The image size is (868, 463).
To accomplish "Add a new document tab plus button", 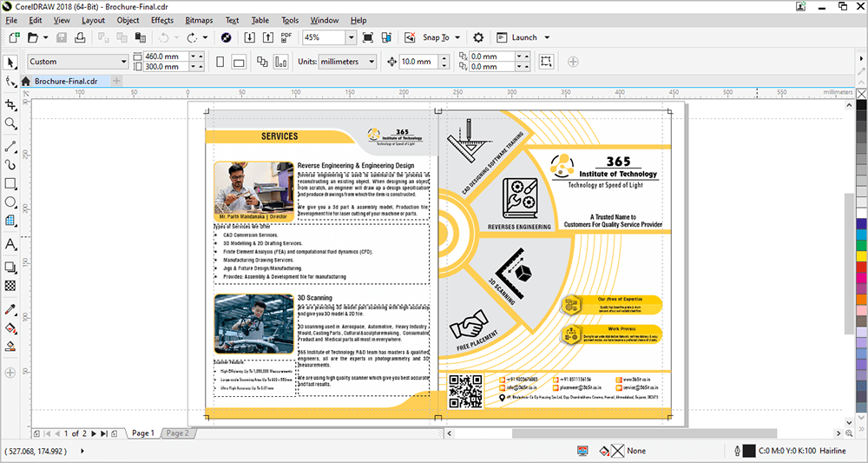I will click(x=116, y=81).
